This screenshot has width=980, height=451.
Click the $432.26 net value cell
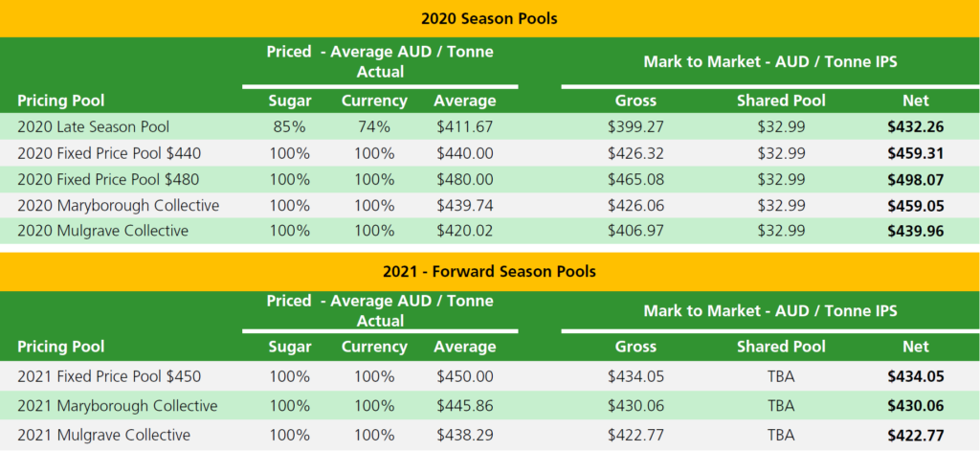pyautogui.click(x=916, y=127)
